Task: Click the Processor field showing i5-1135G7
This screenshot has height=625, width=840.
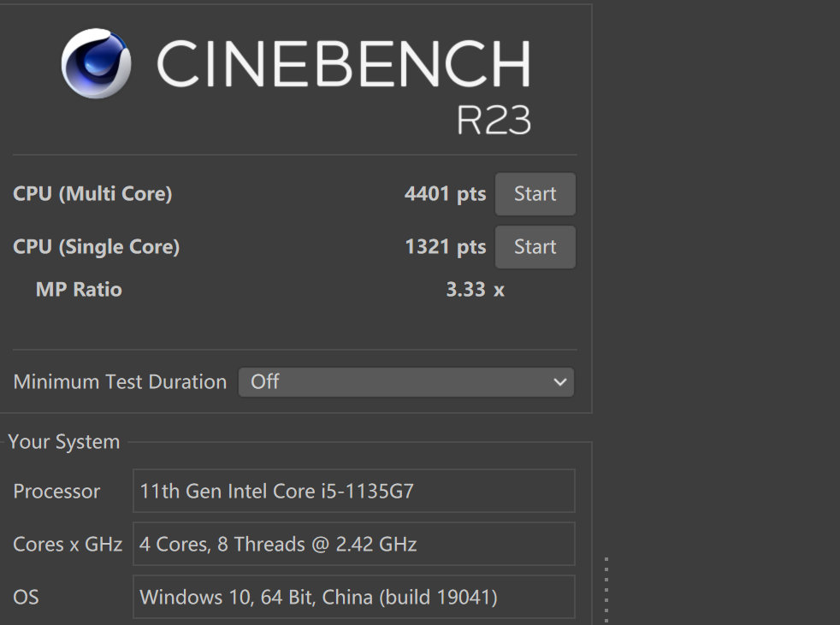Action: (353, 492)
